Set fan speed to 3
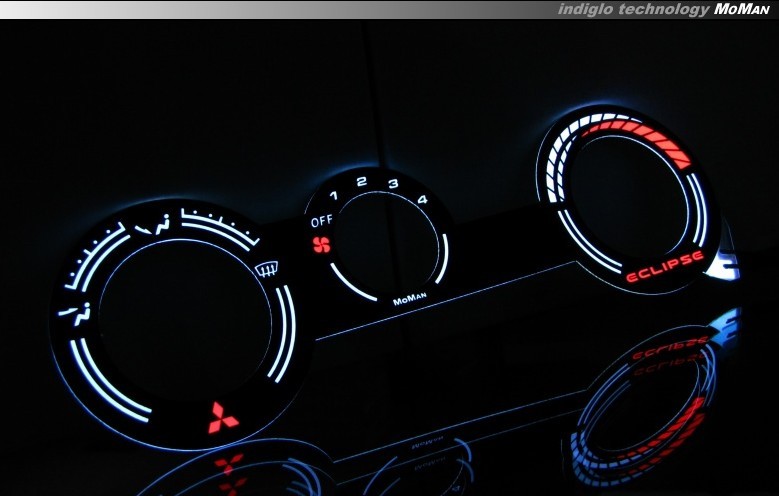Screen dimensions: 779x496 tap(393, 183)
